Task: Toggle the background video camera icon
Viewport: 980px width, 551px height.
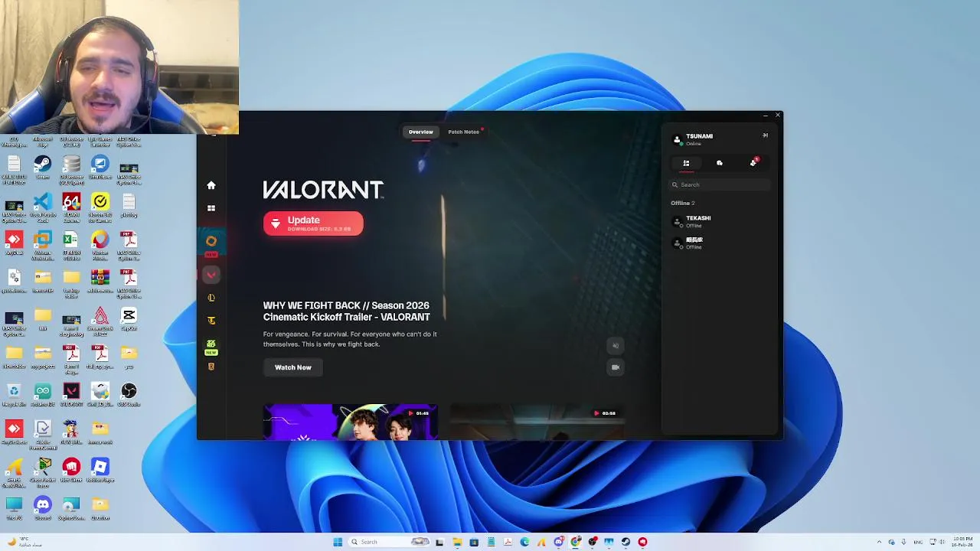Action: click(x=615, y=367)
